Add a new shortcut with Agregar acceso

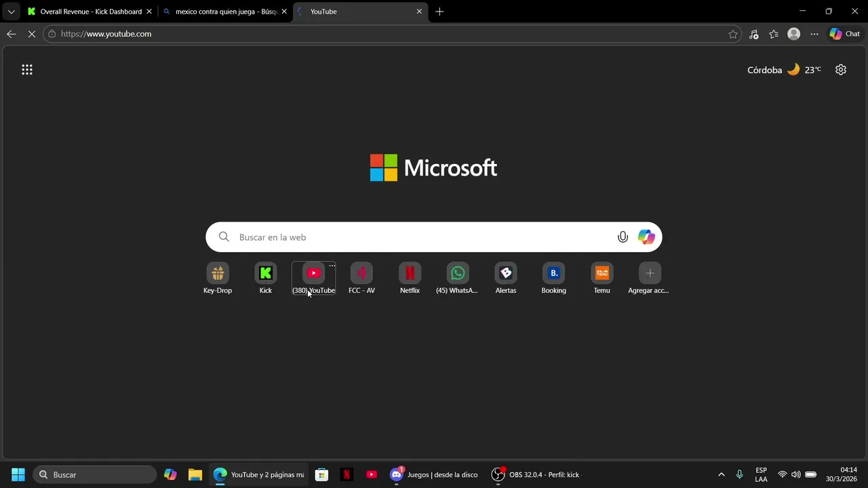coord(650,279)
